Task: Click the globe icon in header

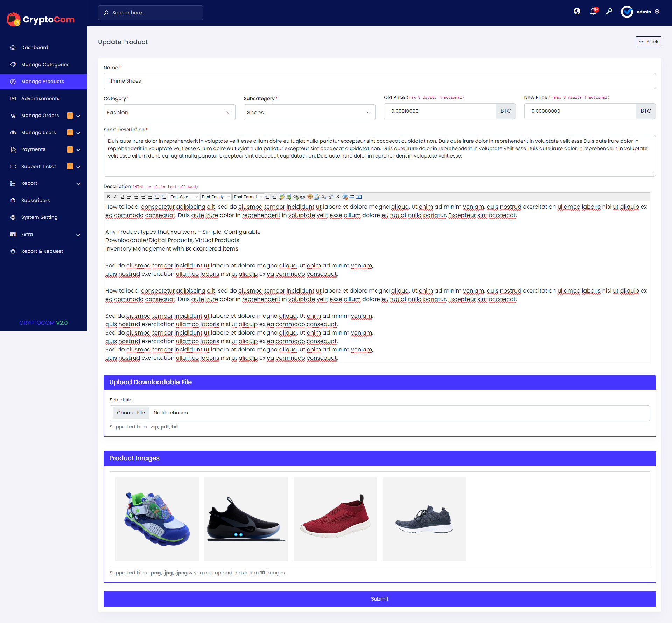Action: point(577,12)
